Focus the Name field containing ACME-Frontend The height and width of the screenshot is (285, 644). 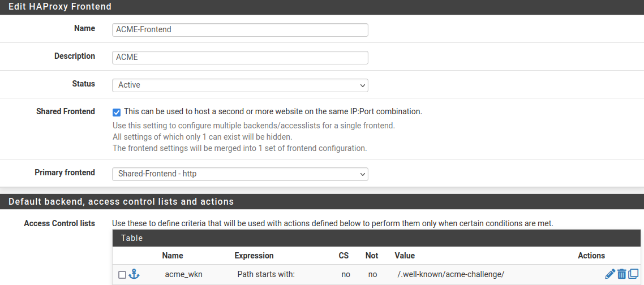240,29
